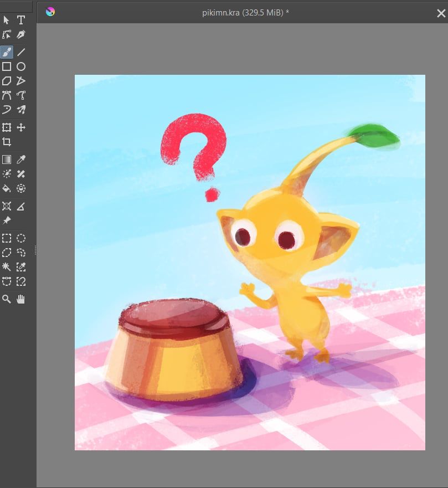Select the Zoom magnifier tool
Image resolution: width=448 pixels, height=488 pixels.
(x=7, y=299)
